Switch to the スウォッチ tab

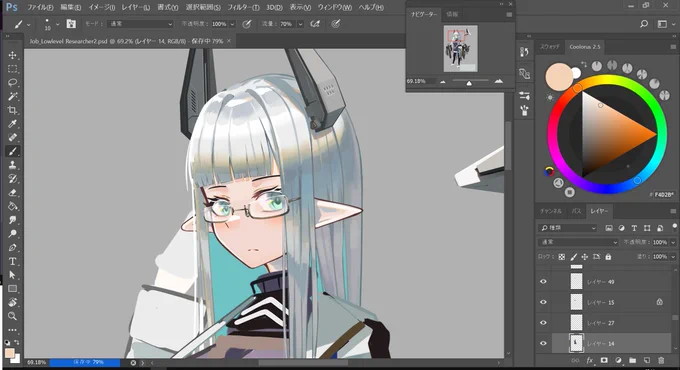point(549,46)
